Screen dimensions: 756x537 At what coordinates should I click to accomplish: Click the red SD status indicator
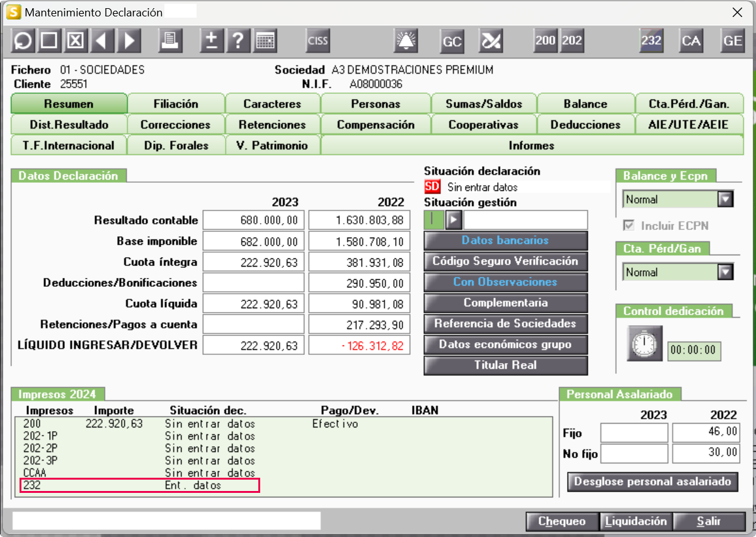pyautogui.click(x=432, y=187)
